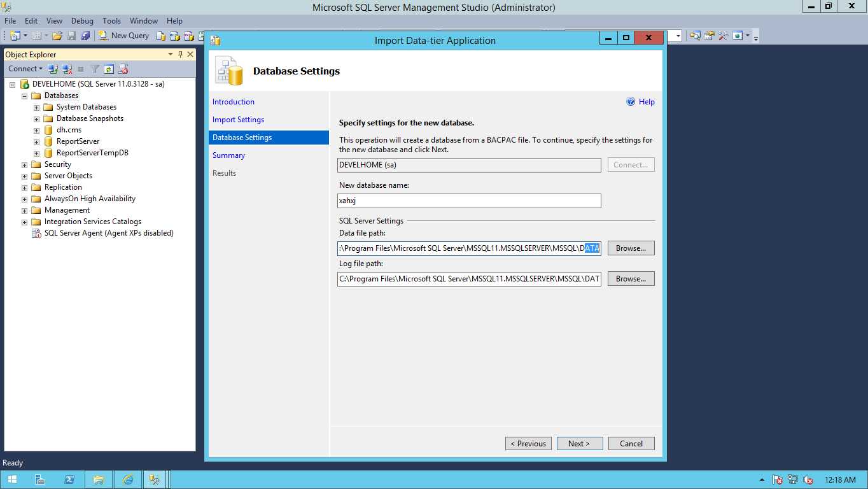This screenshot has width=868, height=489.
Task: Select the SQL Server Agent node
Action: [109, 233]
